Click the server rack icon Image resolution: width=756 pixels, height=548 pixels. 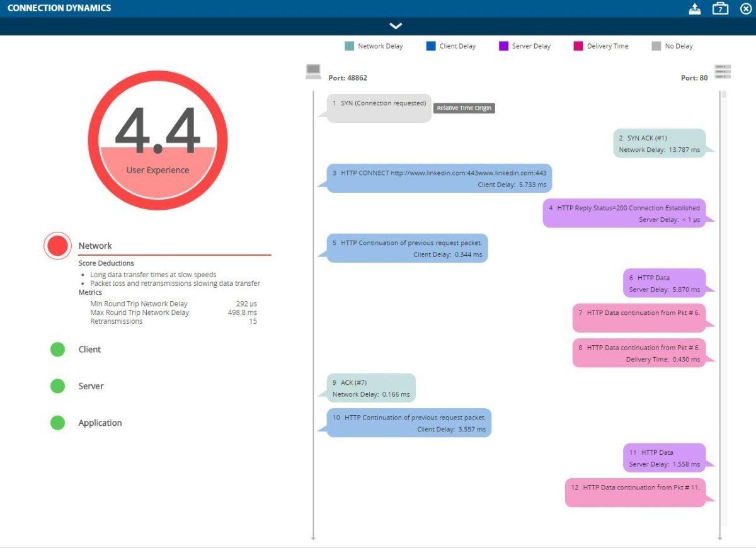(723, 71)
